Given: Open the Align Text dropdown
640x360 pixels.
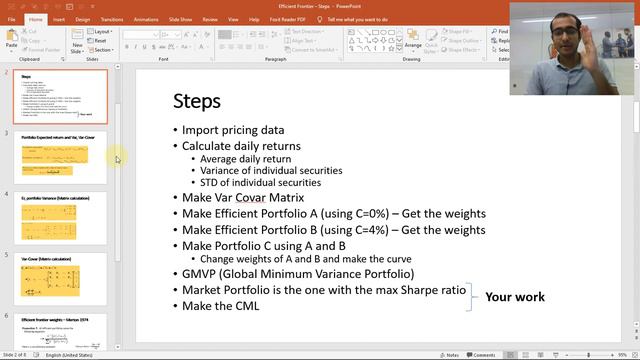Looking at the screenshot, I should [301, 40].
